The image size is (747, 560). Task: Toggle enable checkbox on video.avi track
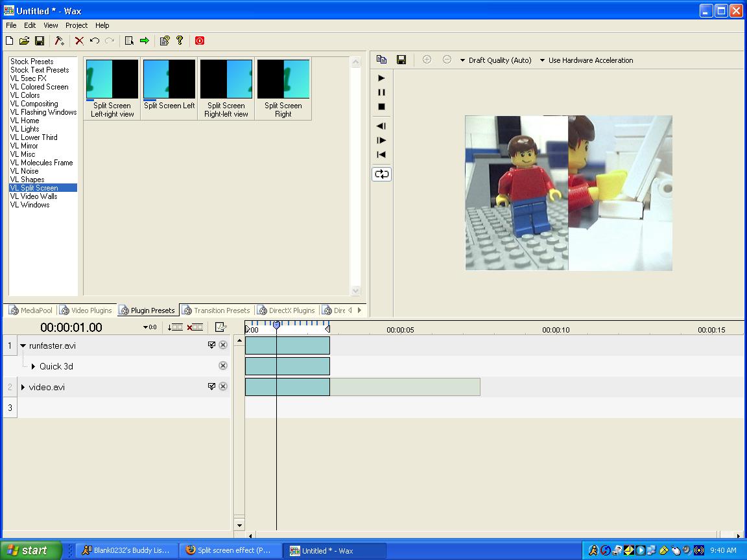pos(211,387)
